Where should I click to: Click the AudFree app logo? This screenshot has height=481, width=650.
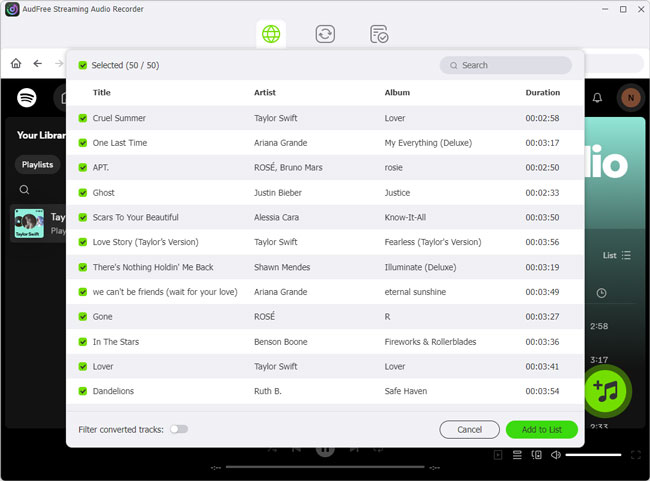[12, 9]
